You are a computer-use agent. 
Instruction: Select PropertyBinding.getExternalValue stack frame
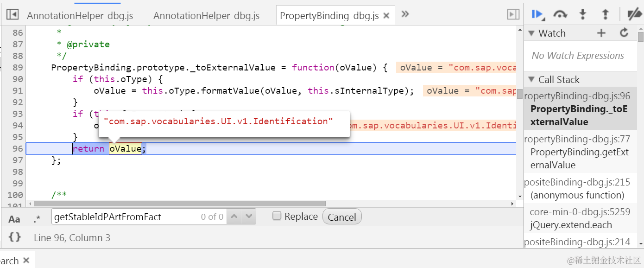tap(581, 152)
